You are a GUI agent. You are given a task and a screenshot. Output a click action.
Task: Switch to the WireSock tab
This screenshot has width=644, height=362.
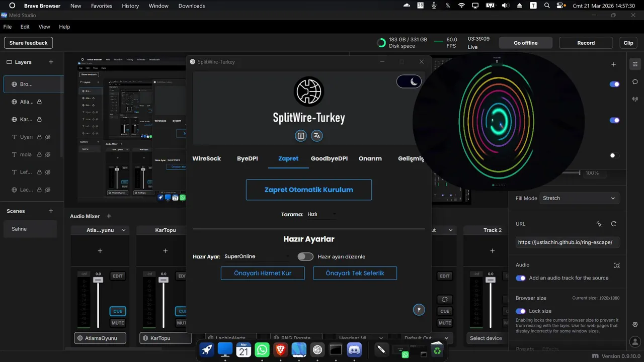[x=207, y=158]
